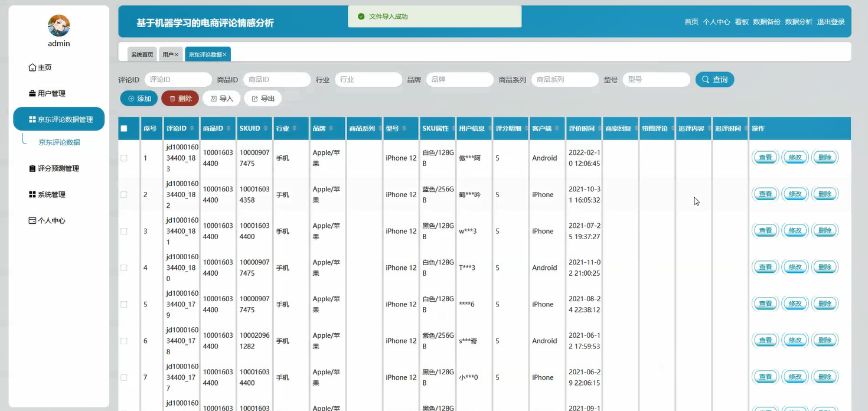Toggle the select-all header checkbox

tap(124, 128)
